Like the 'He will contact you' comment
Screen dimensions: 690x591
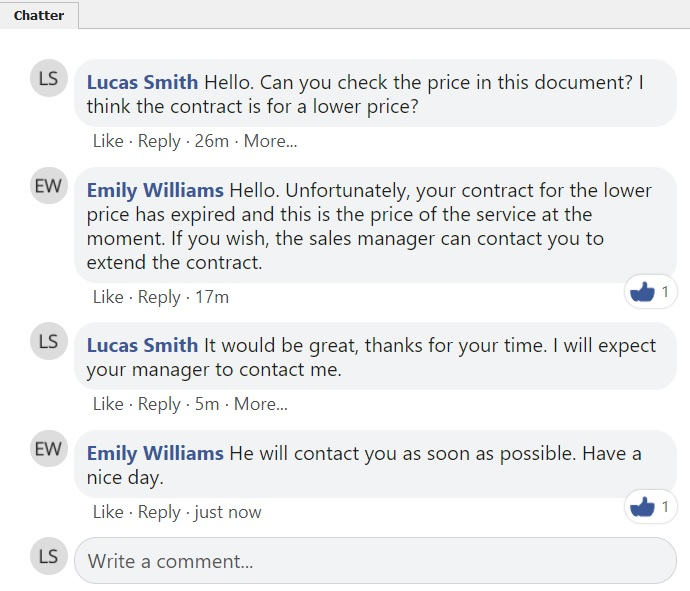coord(108,512)
